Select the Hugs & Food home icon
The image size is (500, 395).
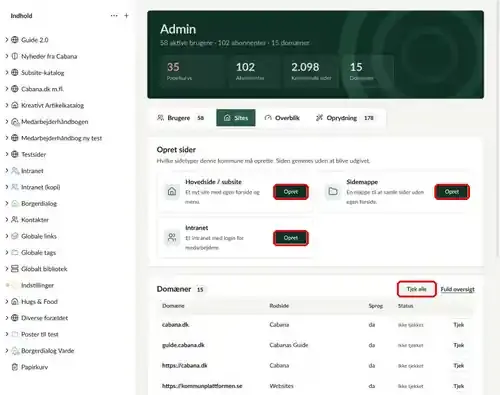[x=15, y=302]
